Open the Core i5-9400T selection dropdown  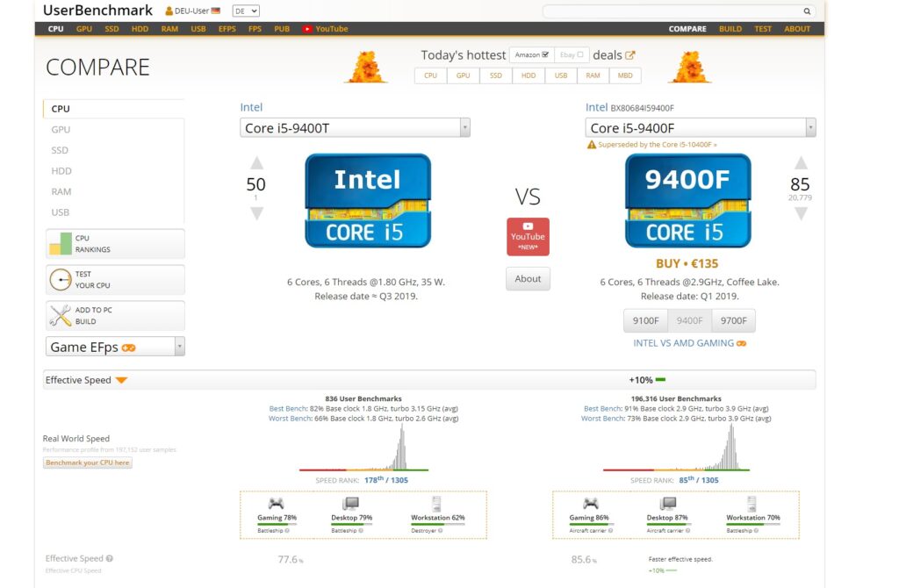(355, 128)
